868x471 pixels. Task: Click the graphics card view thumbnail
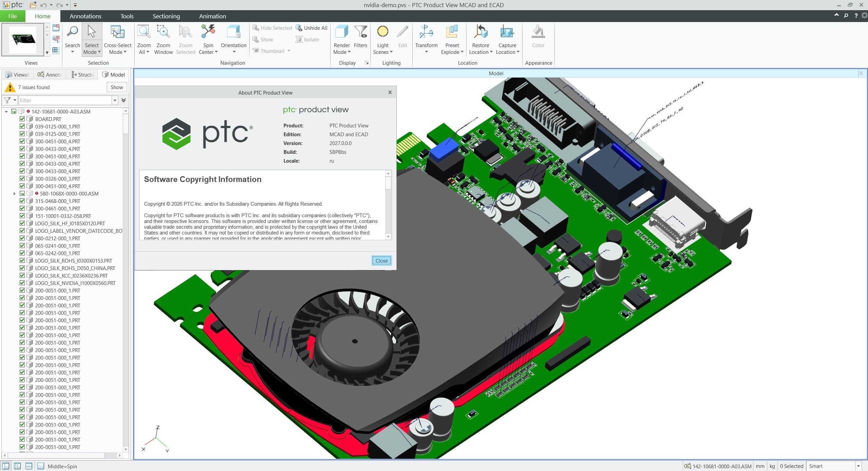pyautogui.click(x=23, y=39)
